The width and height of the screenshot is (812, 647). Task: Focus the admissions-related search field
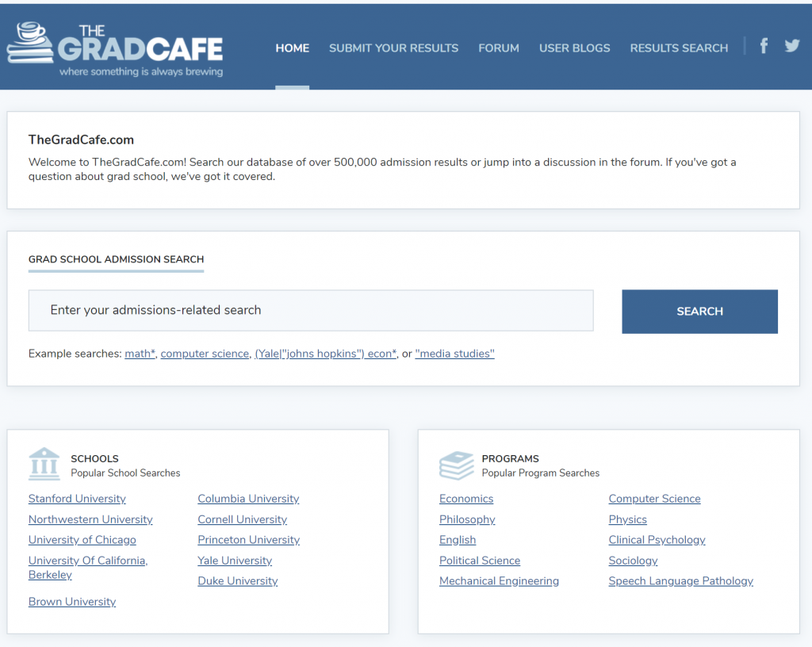click(311, 311)
